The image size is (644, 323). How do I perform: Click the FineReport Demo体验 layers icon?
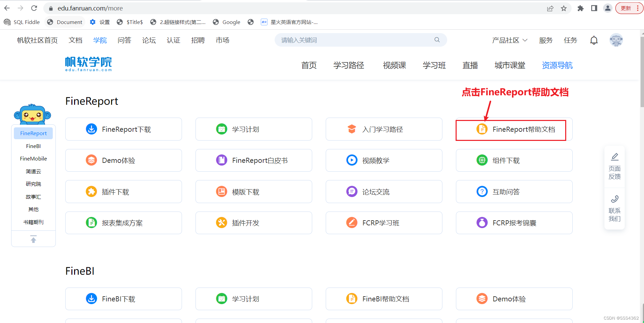[x=91, y=160]
